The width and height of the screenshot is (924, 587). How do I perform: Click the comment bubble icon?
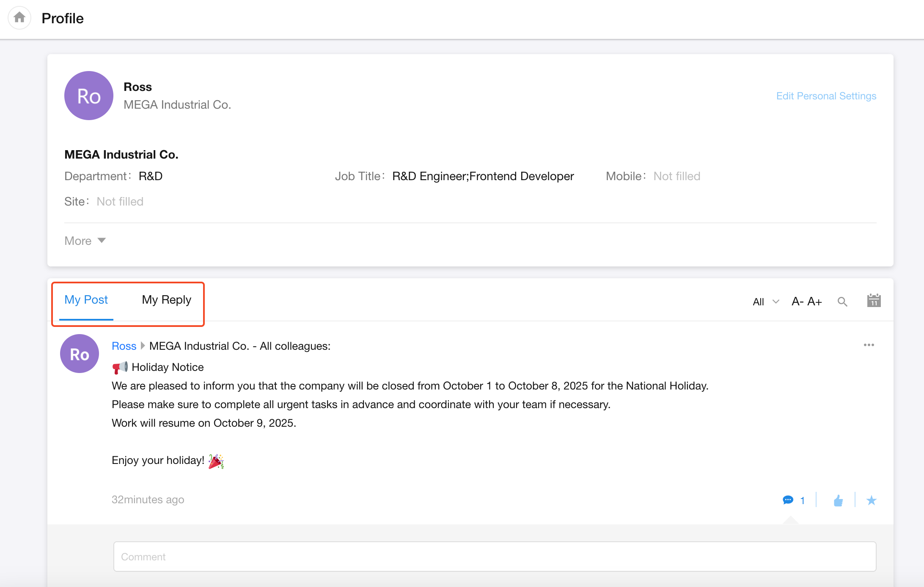(788, 500)
